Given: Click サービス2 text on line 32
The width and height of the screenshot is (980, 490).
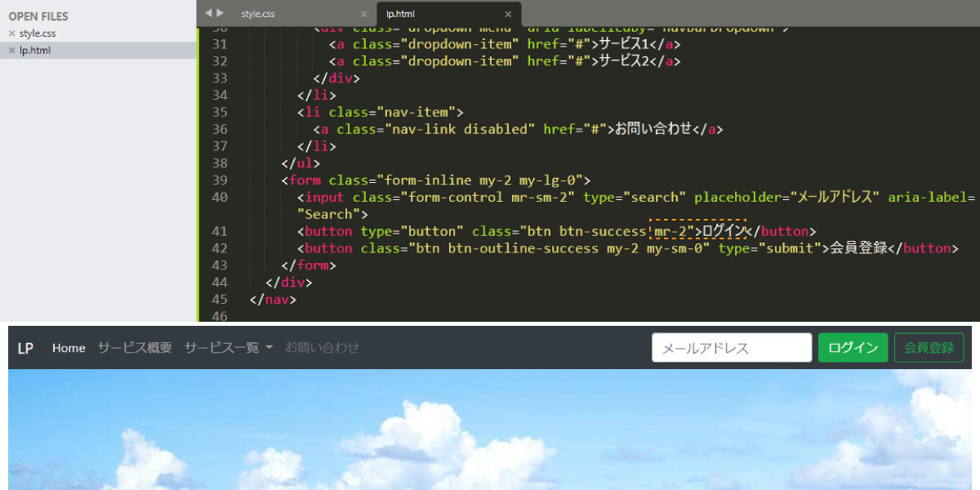Looking at the screenshot, I should [622, 60].
